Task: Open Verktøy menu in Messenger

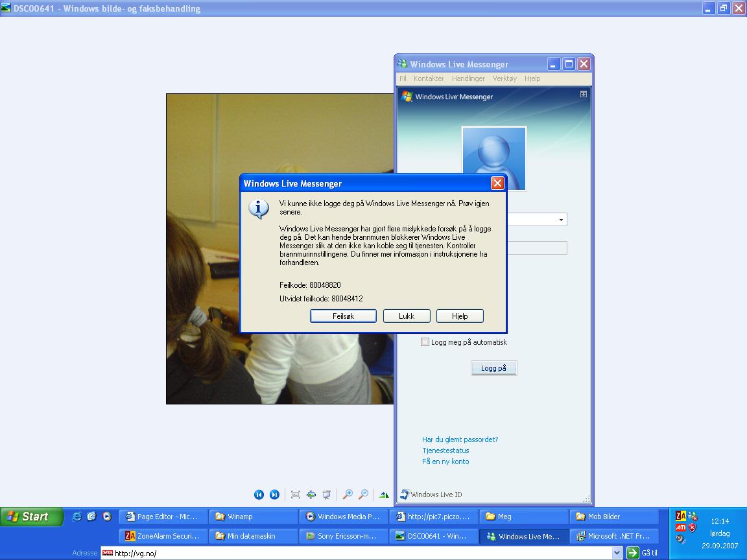Action: pos(505,78)
